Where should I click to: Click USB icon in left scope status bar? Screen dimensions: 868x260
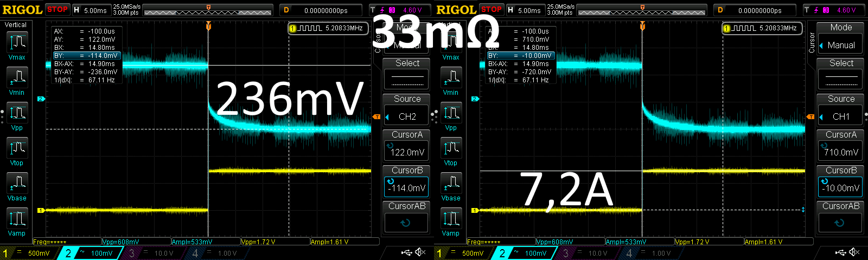pos(407,252)
